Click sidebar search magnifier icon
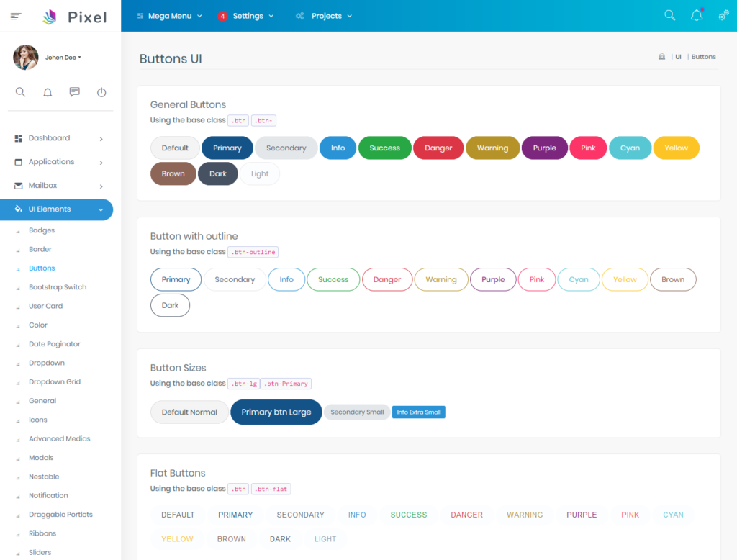 click(20, 91)
